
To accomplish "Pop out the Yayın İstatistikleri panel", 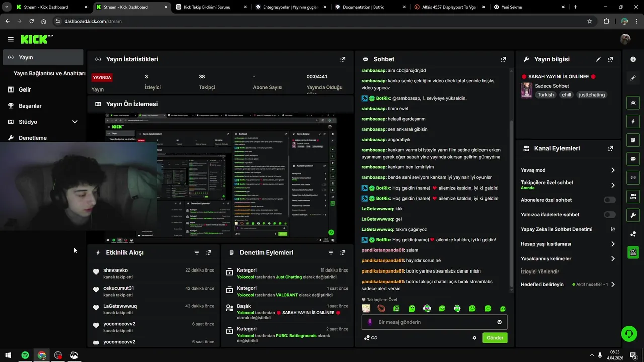I will coord(343,59).
